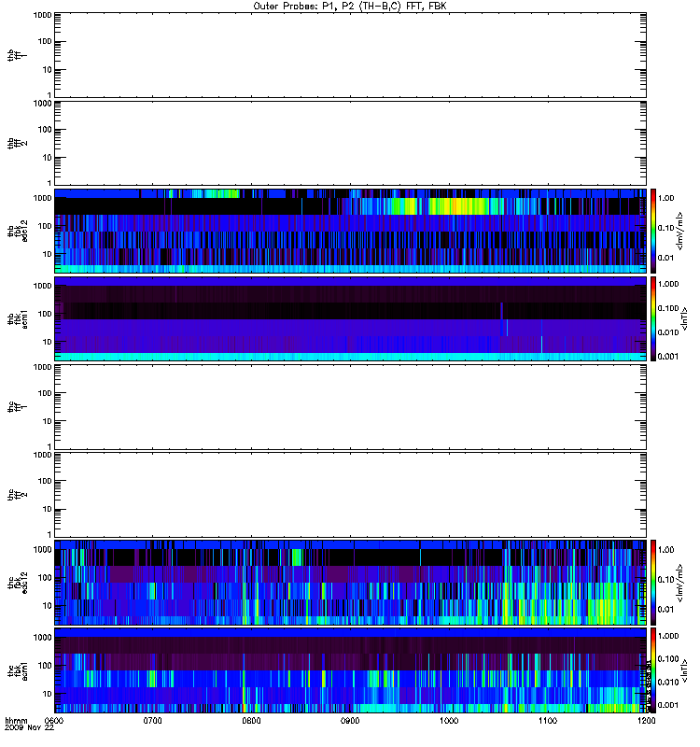Select the 'thb fff 2' panel axis label
The width and height of the screenshot is (700, 747).
[17, 144]
